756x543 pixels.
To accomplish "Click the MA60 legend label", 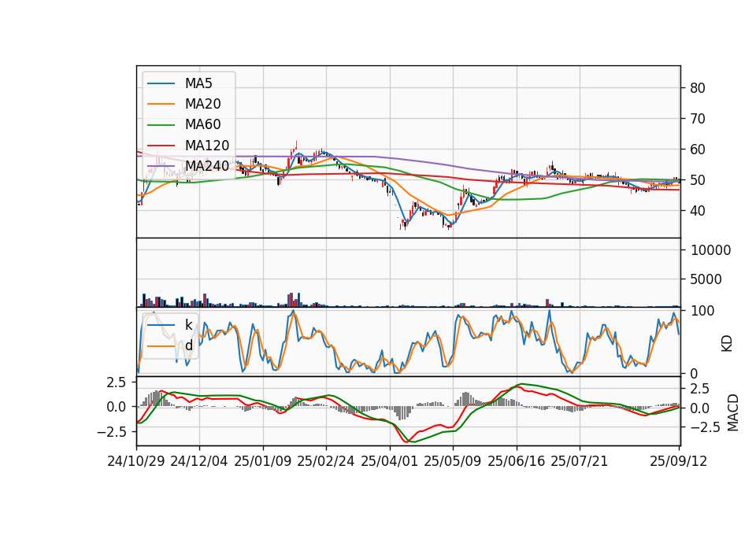I will [x=202, y=124].
